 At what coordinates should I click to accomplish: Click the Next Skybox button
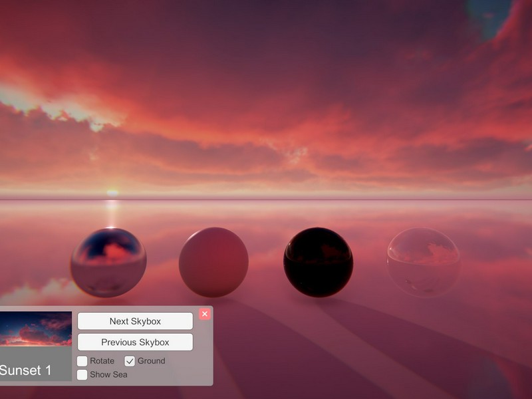coord(135,321)
